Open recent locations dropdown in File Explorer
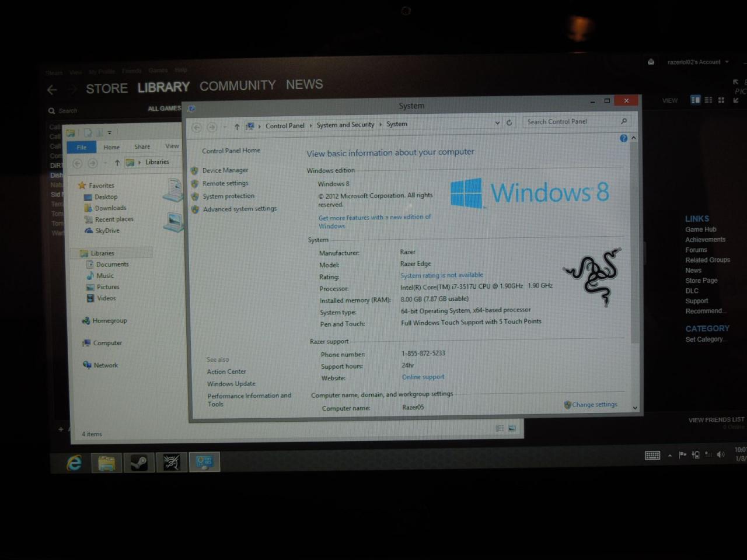Screen dimensions: 747x560 pyautogui.click(x=106, y=163)
